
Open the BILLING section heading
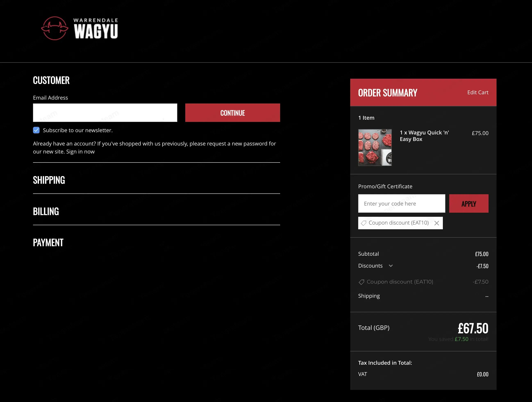pos(46,211)
